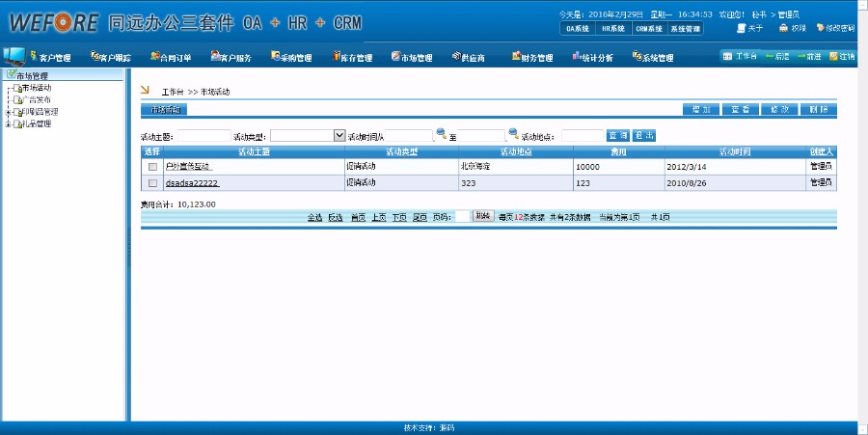Image resolution: width=868 pixels, height=435 pixels.
Task: Switch to the CRM系统 tab
Action: (x=649, y=29)
